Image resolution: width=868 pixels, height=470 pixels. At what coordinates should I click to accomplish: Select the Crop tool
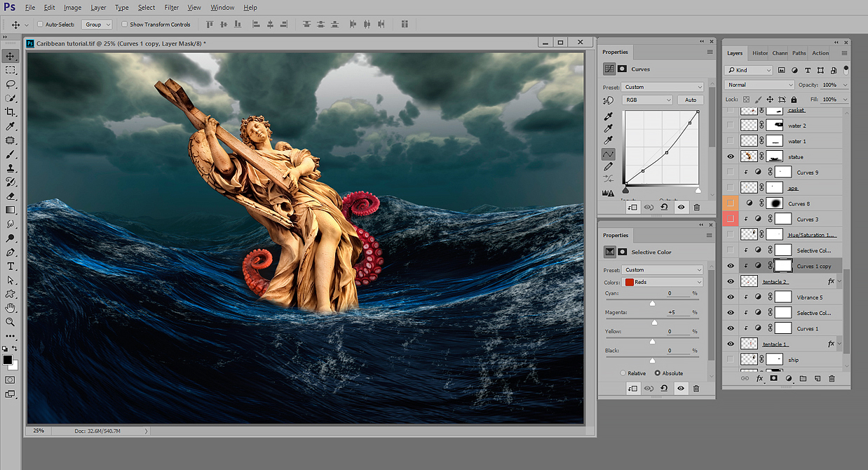coord(11,112)
